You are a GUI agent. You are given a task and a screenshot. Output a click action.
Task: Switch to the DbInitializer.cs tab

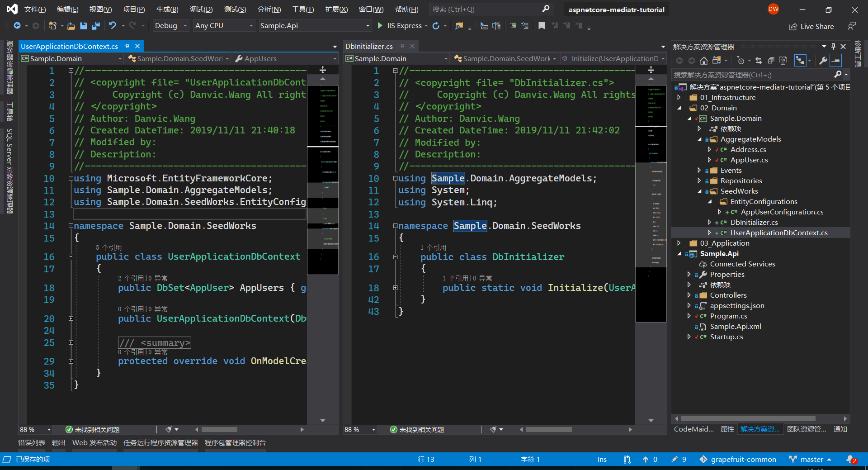coord(369,46)
